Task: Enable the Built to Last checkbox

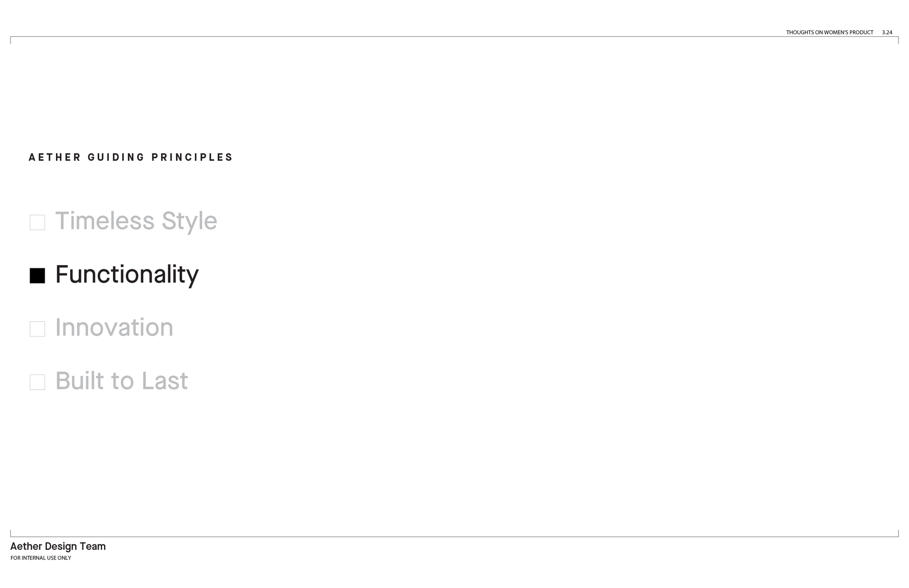Action: [37, 382]
